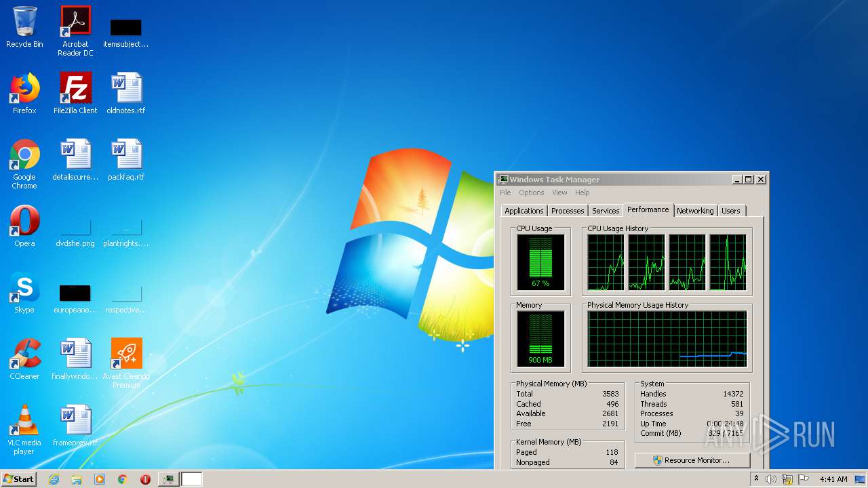
Task: Select the dvdshe.png file icon
Action: click(x=75, y=232)
